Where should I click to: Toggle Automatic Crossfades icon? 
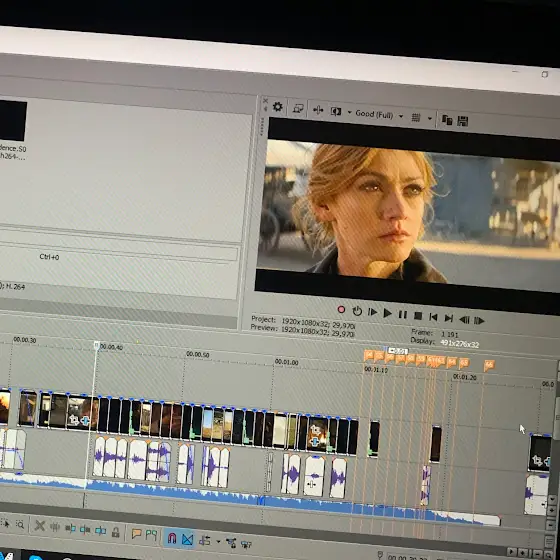pos(187,539)
